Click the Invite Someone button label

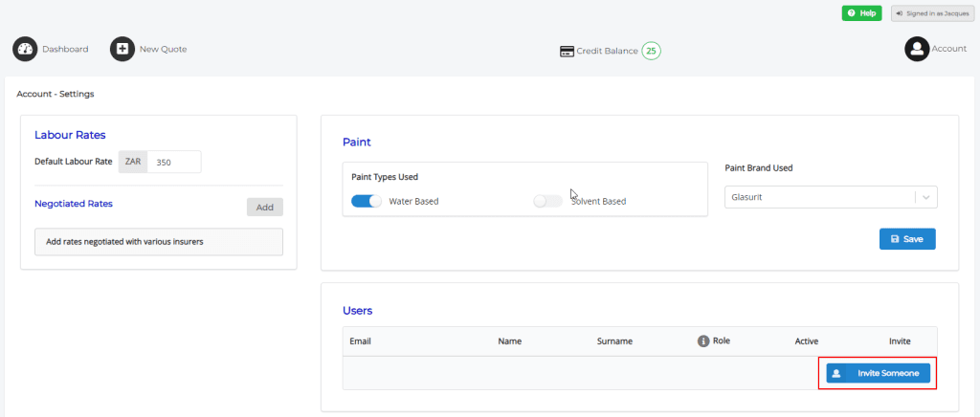[888, 373]
